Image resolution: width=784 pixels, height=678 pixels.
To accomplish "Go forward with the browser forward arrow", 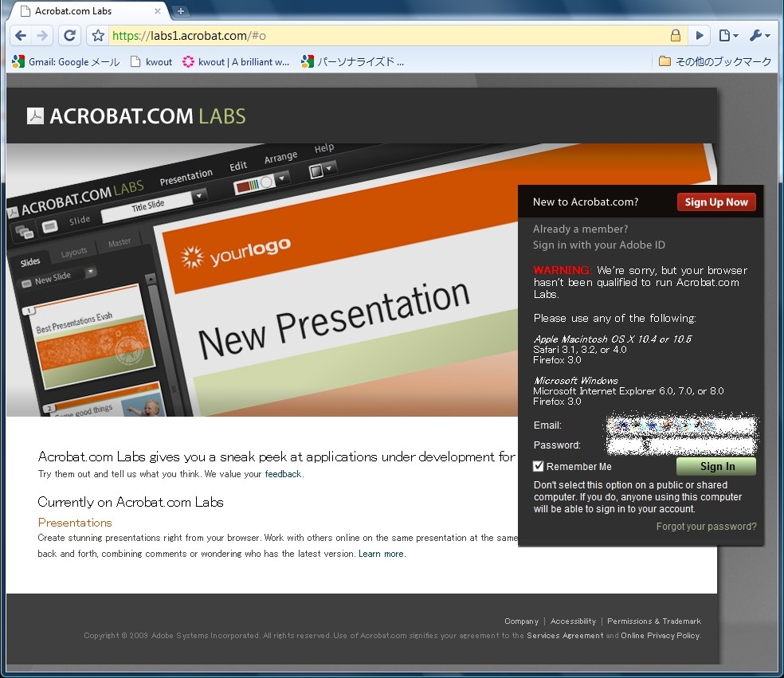I will click(42, 36).
